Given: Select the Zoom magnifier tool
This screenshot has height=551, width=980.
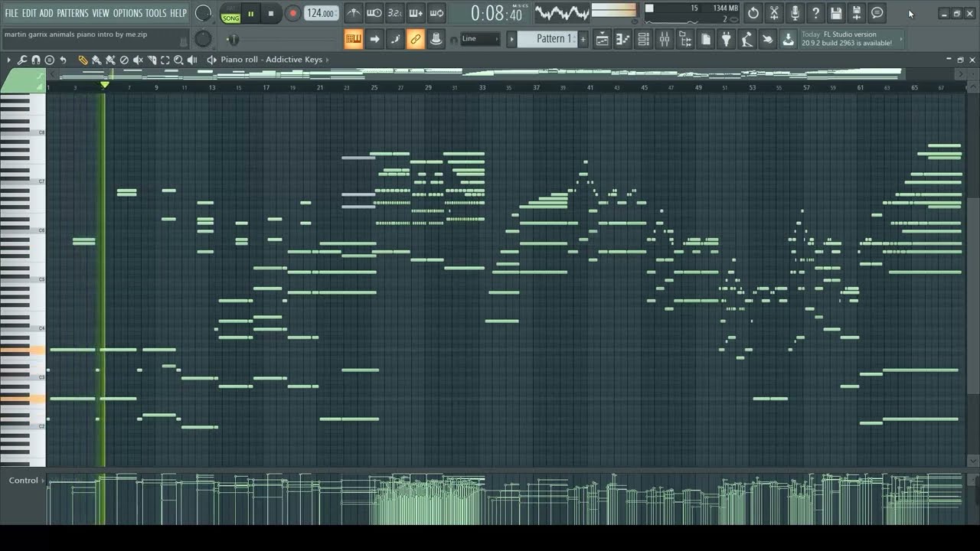Looking at the screenshot, I should (x=178, y=60).
